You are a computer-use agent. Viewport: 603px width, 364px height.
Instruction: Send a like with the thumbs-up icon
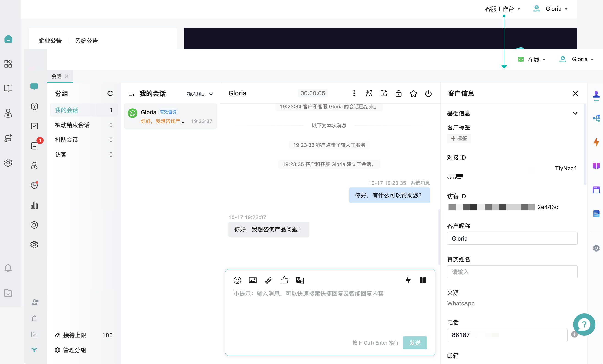pyautogui.click(x=284, y=280)
